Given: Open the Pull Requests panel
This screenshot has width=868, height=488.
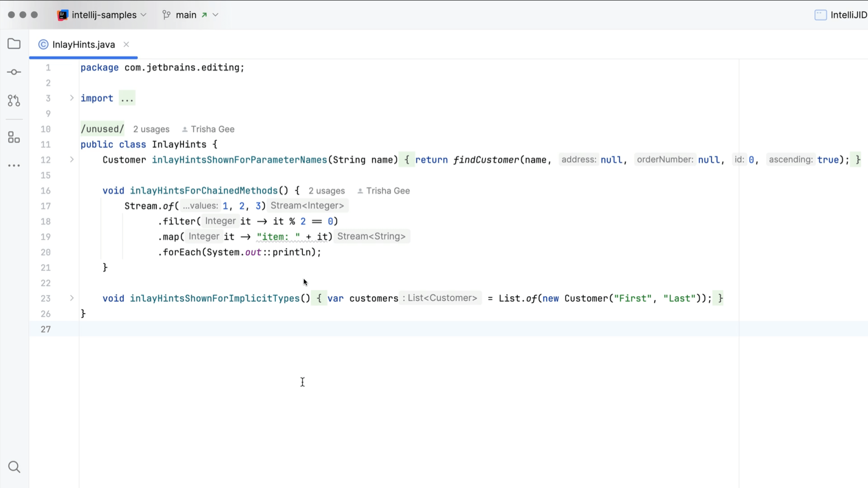Looking at the screenshot, I should click(x=14, y=100).
